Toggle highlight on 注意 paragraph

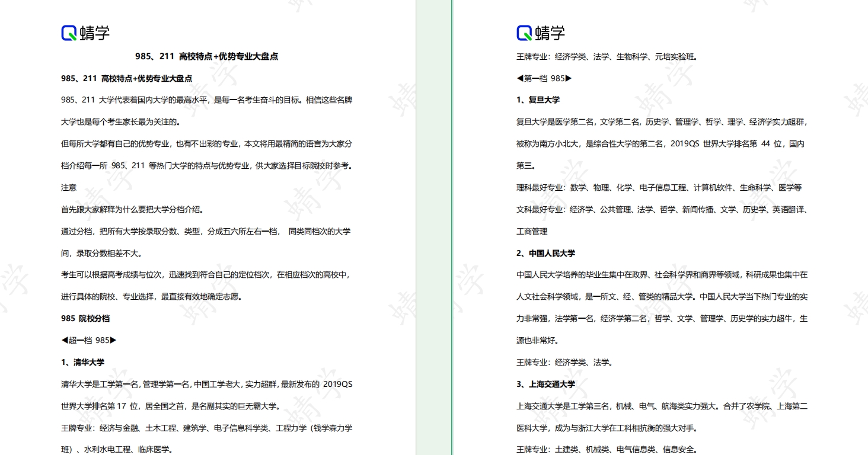tap(68, 188)
